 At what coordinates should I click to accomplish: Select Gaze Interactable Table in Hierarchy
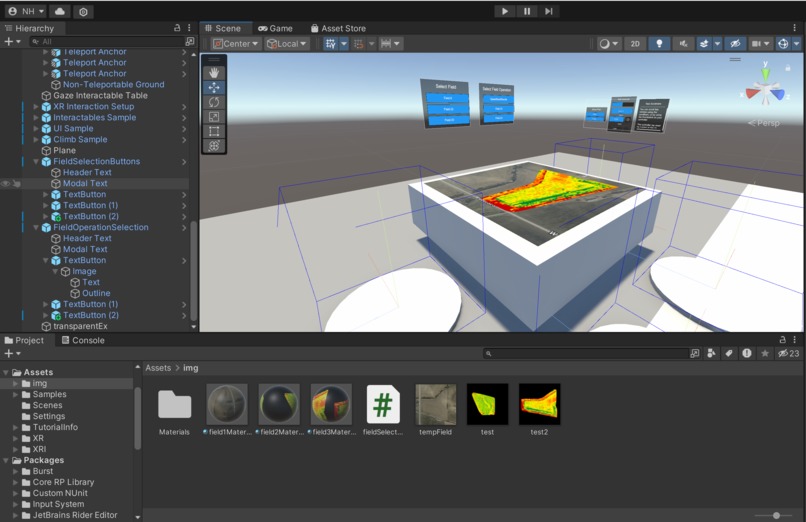pyautogui.click(x=100, y=96)
